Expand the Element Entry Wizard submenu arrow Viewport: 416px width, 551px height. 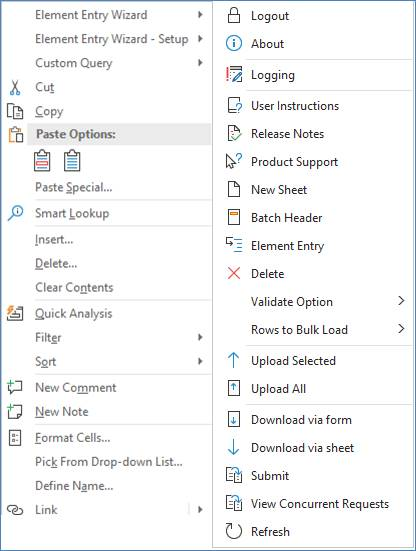(x=200, y=15)
